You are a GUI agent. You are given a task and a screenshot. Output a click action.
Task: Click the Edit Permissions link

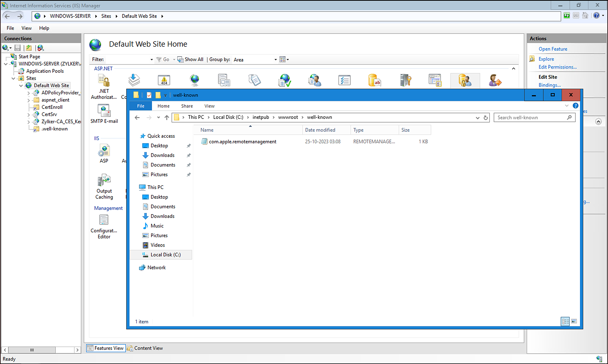(557, 67)
